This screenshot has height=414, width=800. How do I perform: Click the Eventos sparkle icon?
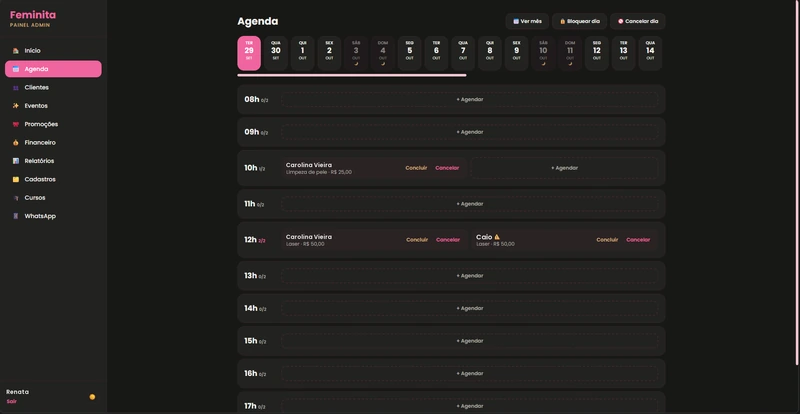pyautogui.click(x=16, y=106)
